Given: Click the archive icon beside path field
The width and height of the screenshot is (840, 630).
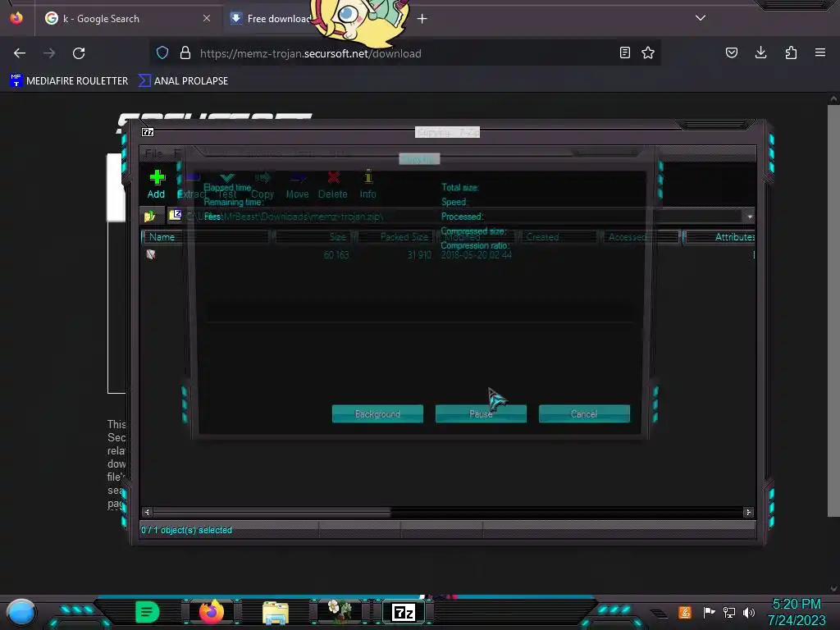Looking at the screenshot, I should click(x=176, y=216).
